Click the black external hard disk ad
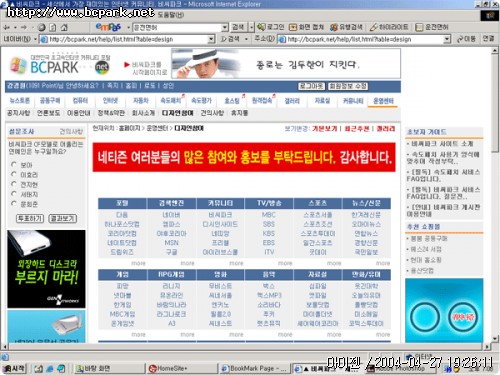This screenshot has height=375, width=500. click(x=46, y=269)
